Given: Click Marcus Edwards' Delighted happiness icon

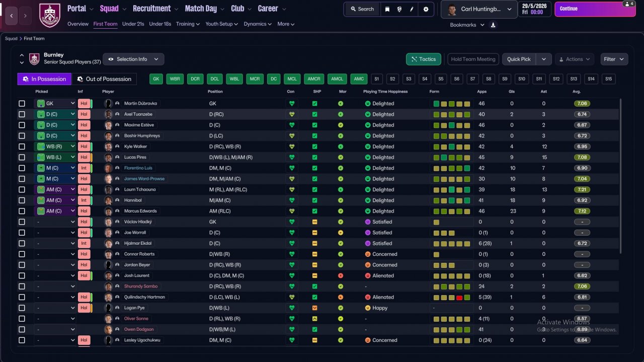Looking at the screenshot, I should [x=368, y=211].
